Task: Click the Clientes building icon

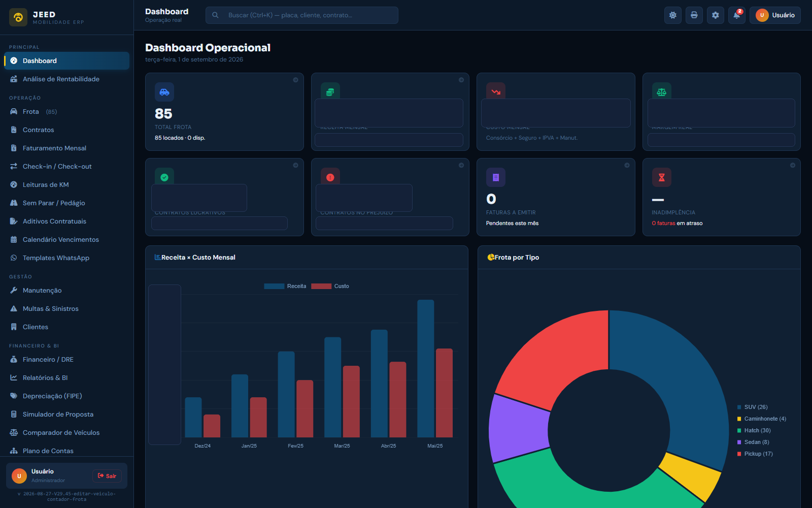Action: coord(14,327)
